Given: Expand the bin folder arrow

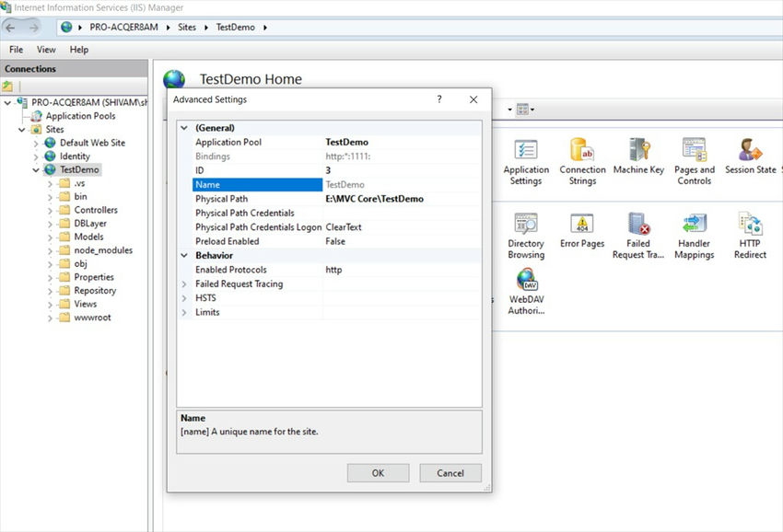Looking at the screenshot, I should (x=50, y=197).
